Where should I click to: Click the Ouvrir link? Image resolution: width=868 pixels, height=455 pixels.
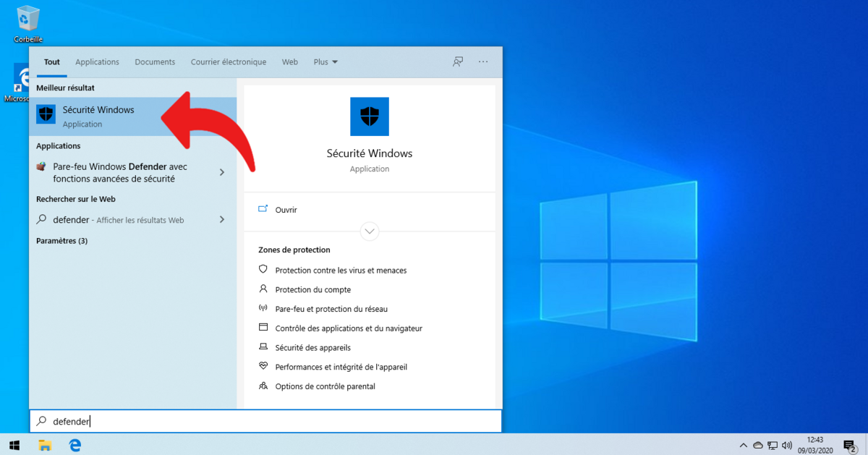[x=286, y=210]
